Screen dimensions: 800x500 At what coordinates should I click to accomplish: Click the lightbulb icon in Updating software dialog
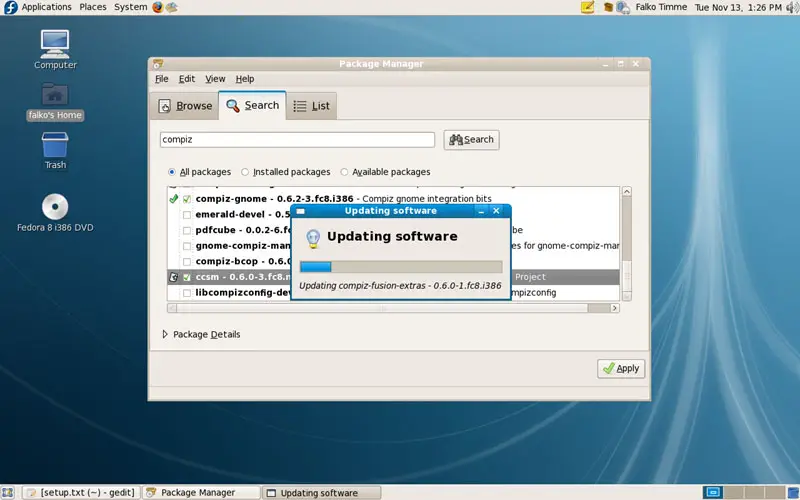[313, 238]
